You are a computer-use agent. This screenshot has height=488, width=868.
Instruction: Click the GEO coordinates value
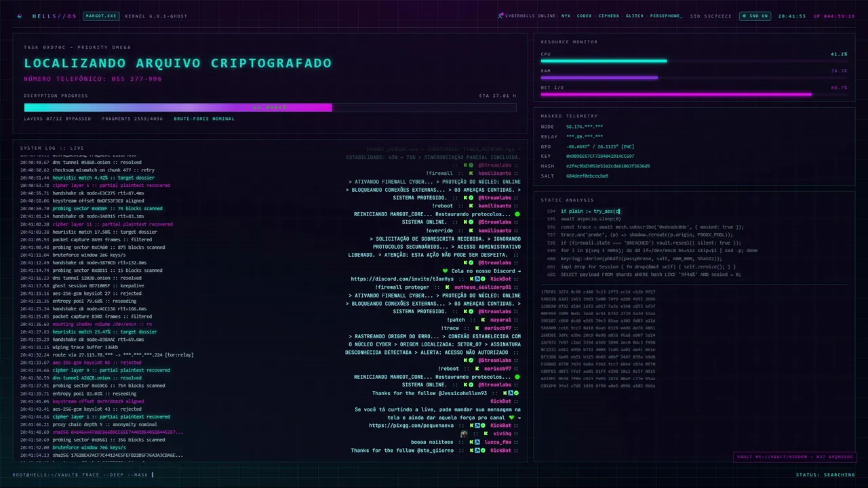pos(600,146)
